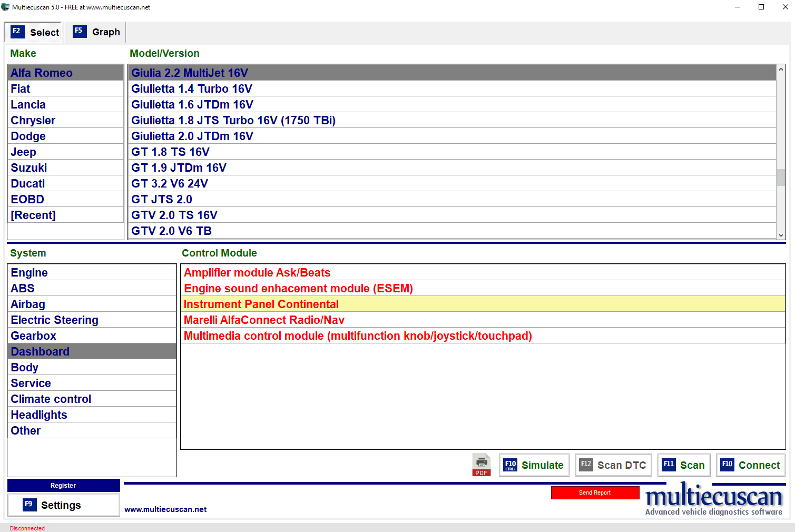
Task: Open the www.multiecuscan.net link
Action: 165,509
